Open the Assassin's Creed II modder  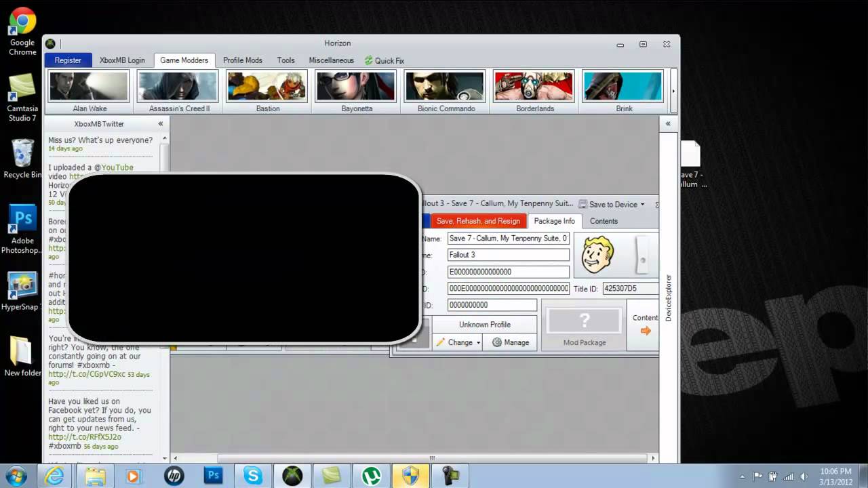[178, 91]
